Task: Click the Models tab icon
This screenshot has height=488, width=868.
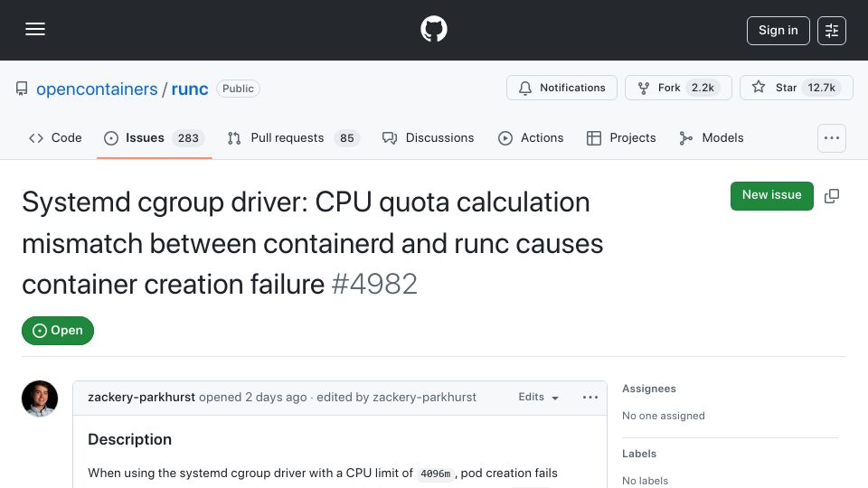Action: (x=686, y=138)
